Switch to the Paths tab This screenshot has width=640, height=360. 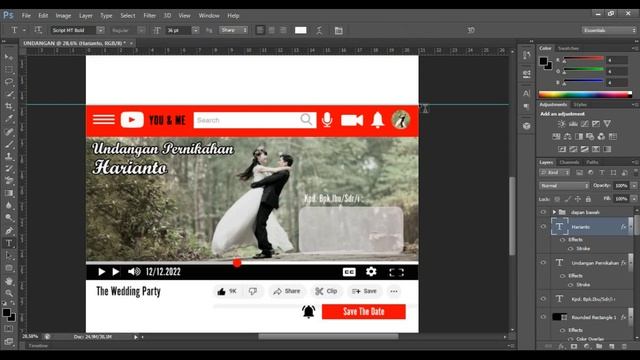pos(592,162)
